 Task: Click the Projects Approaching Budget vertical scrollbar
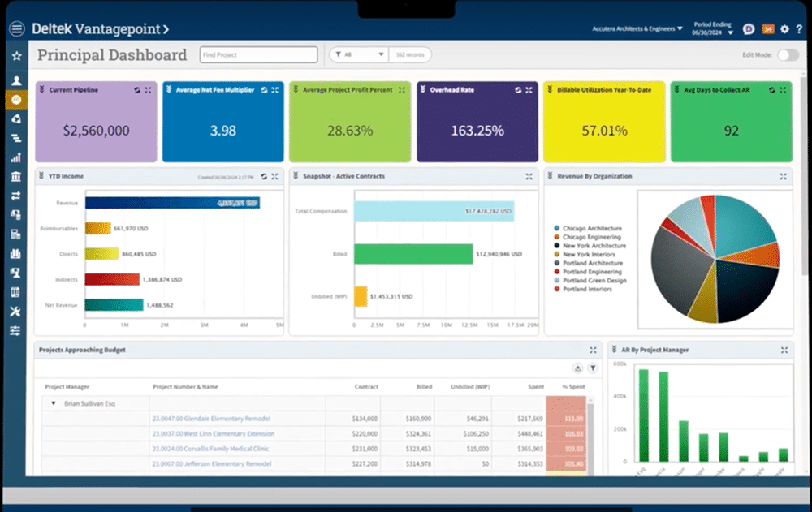click(590, 435)
